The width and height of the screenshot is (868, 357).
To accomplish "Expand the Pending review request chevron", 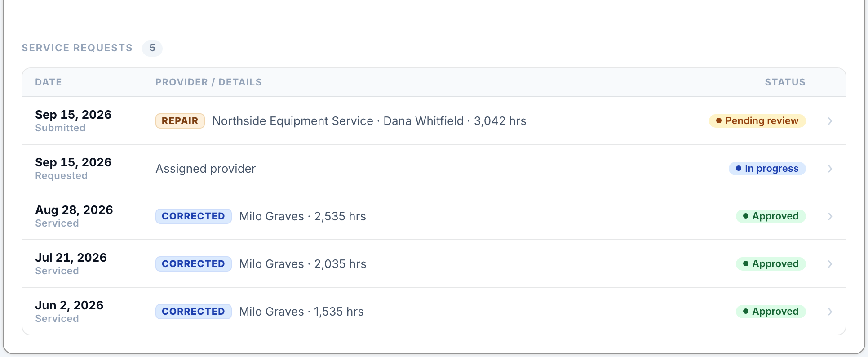I will point(830,121).
